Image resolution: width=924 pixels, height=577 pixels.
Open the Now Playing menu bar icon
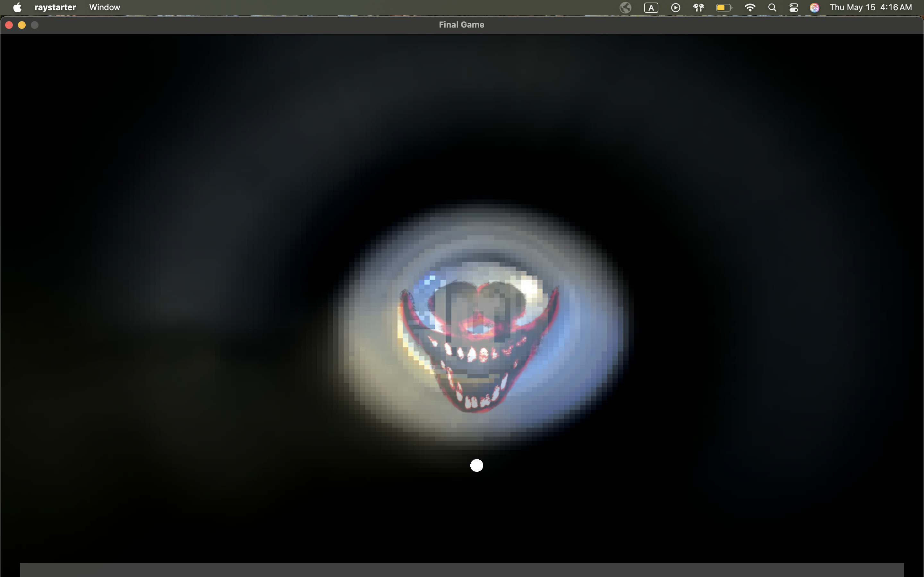(x=675, y=8)
